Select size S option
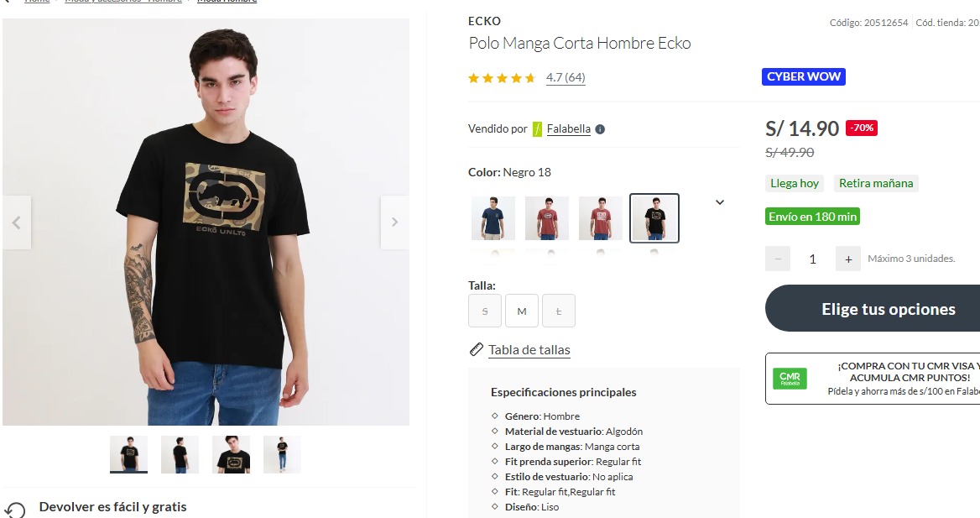The width and height of the screenshot is (980, 518). (x=485, y=311)
